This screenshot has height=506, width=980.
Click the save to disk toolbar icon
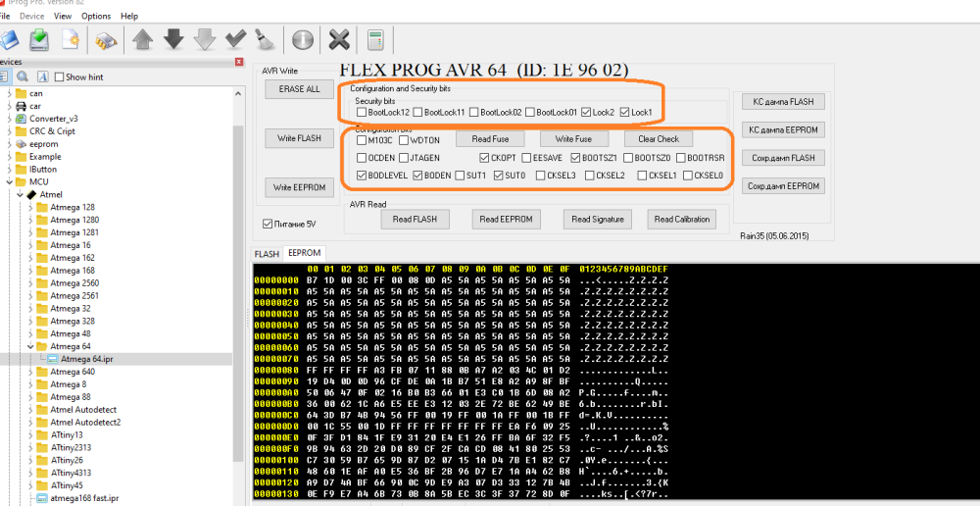pos(40,40)
